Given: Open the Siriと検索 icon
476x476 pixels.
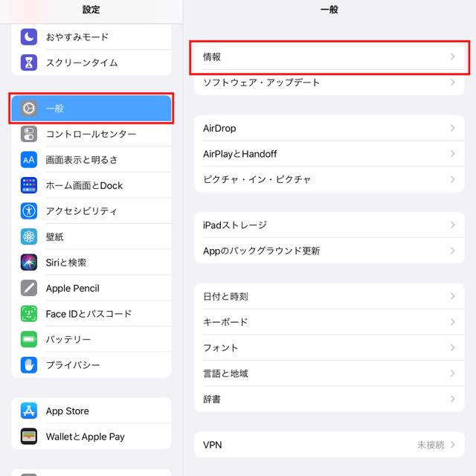Looking at the screenshot, I should click(29, 263).
